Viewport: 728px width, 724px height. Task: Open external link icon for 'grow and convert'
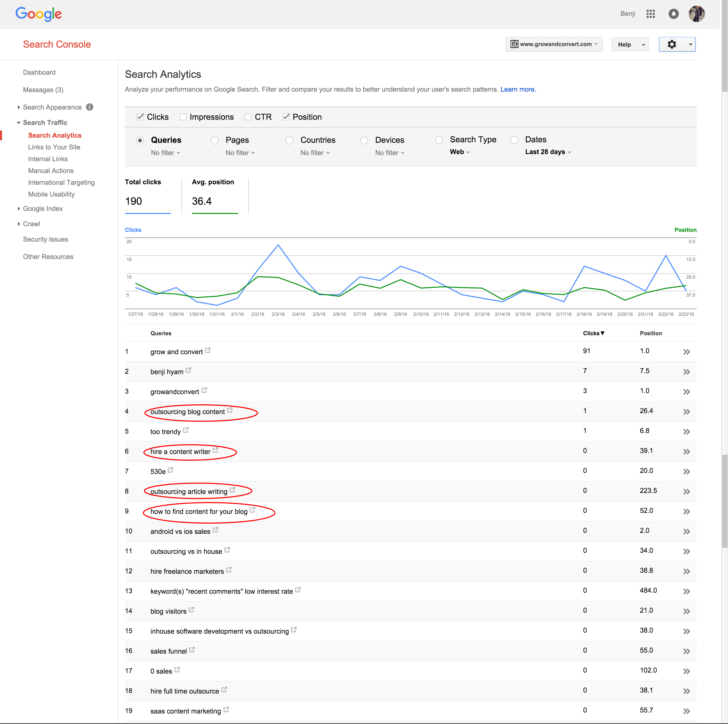coord(208,350)
